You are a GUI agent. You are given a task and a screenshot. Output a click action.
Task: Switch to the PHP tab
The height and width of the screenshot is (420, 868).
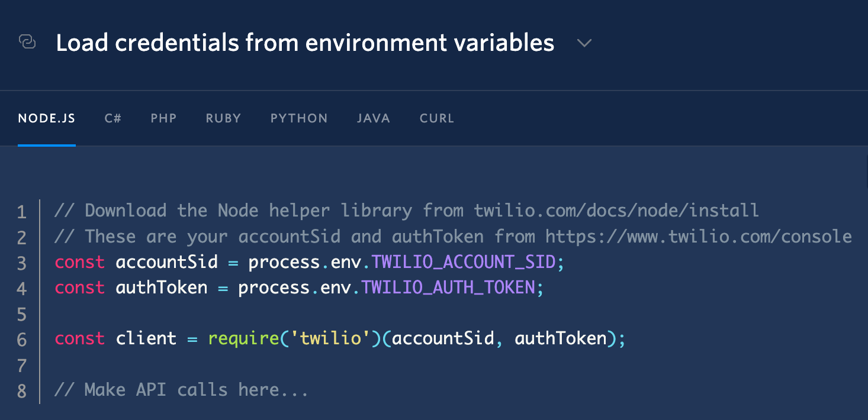pos(164,118)
